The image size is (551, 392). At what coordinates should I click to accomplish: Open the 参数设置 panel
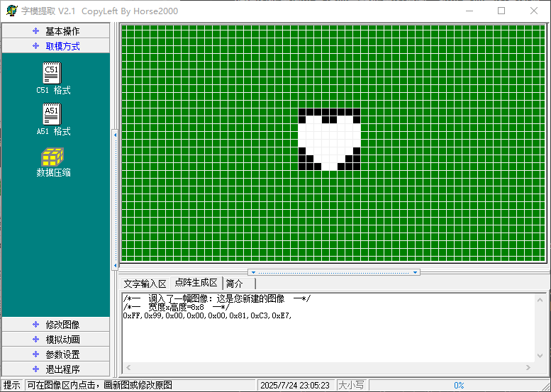click(x=56, y=354)
